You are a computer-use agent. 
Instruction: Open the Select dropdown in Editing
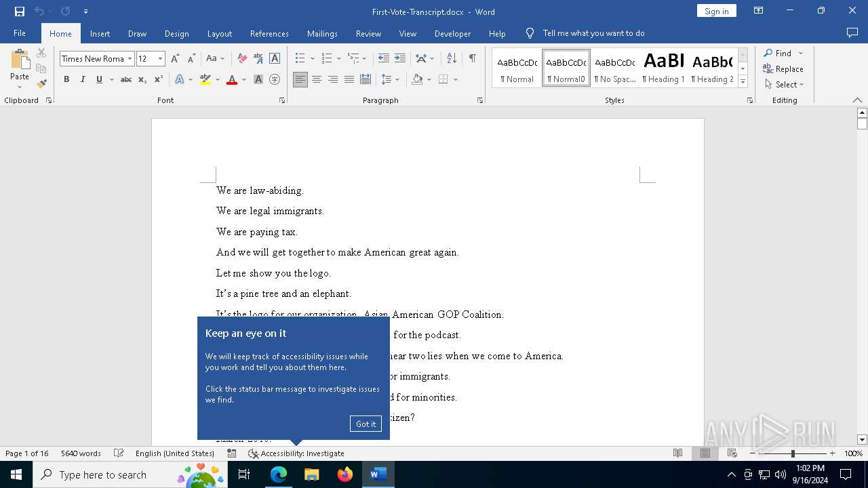[785, 85]
